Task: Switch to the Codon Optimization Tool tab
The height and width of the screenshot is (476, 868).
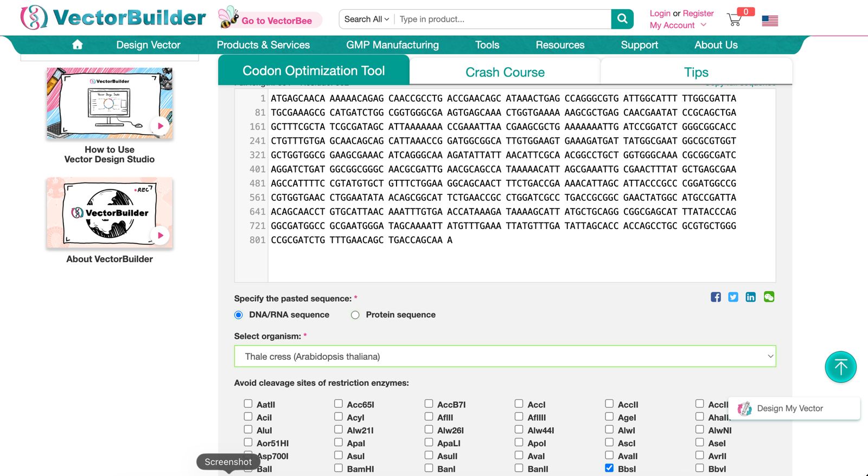Action: point(314,71)
